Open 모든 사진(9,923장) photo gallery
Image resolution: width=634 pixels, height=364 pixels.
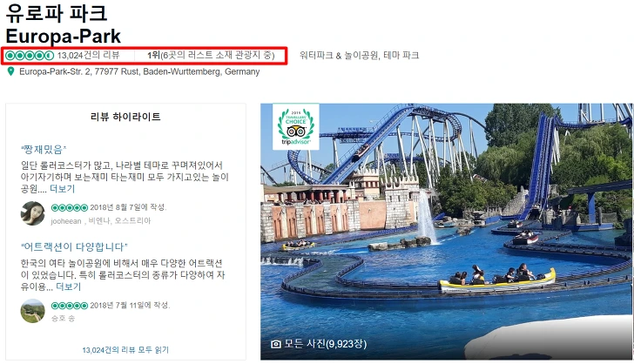click(x=326, y=344)
